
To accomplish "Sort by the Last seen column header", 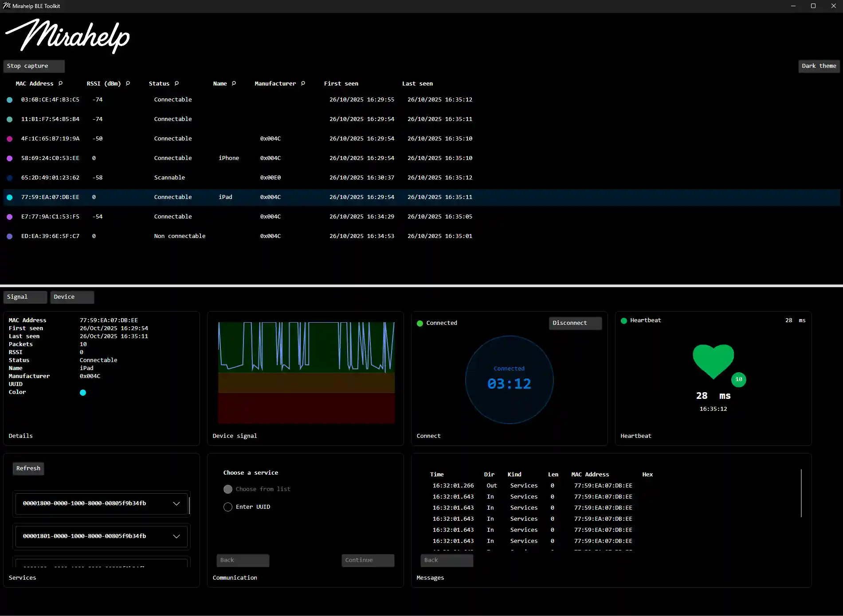I will coord(417,84).
